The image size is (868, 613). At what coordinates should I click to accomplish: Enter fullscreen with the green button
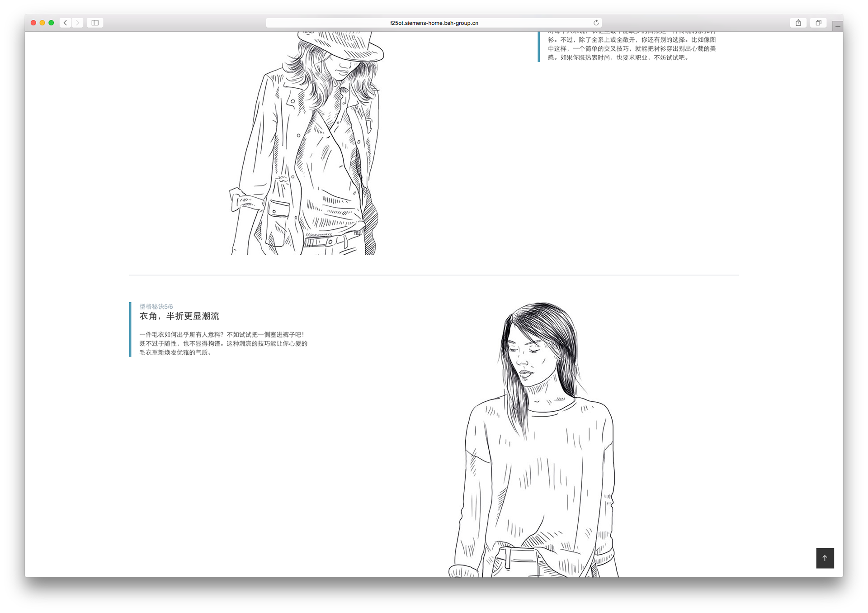(52, 23)
